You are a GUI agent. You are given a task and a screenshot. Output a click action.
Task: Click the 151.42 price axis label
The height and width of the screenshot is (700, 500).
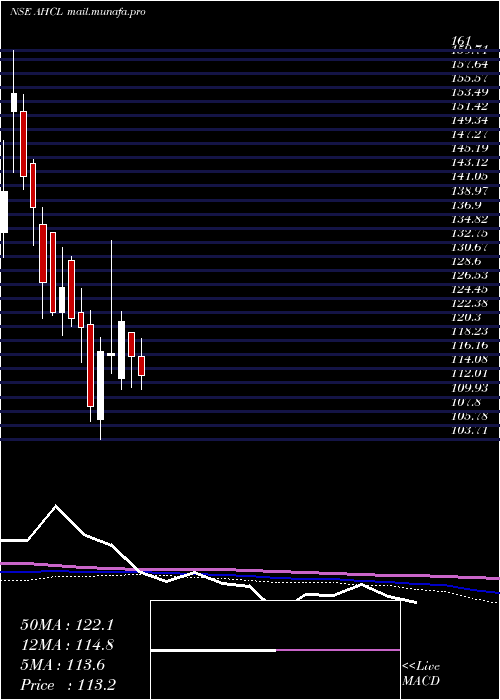click(469, 106)
